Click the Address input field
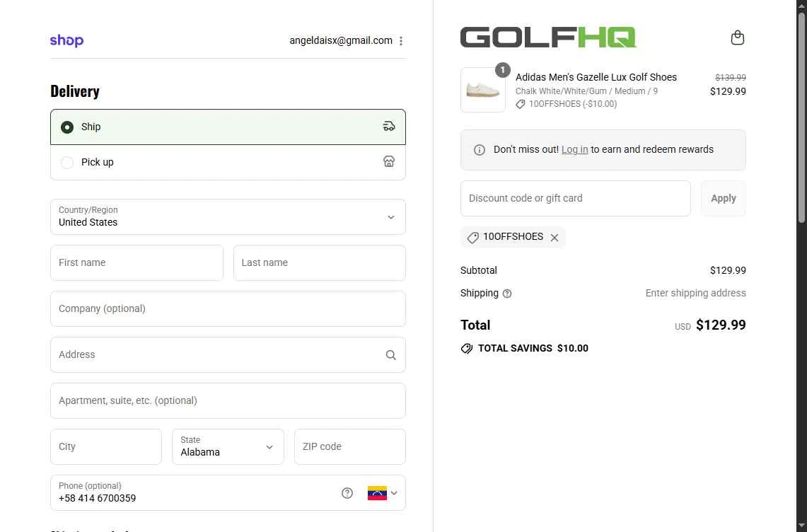 228,355
